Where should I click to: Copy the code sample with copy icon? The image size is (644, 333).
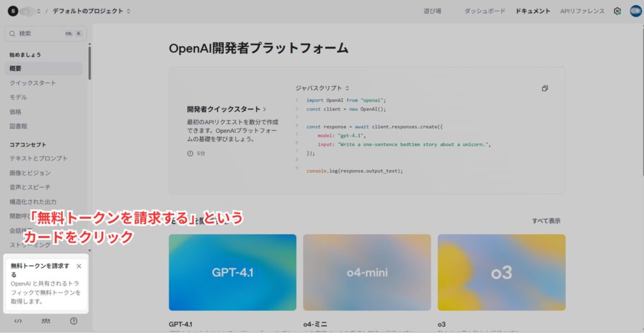545,88
